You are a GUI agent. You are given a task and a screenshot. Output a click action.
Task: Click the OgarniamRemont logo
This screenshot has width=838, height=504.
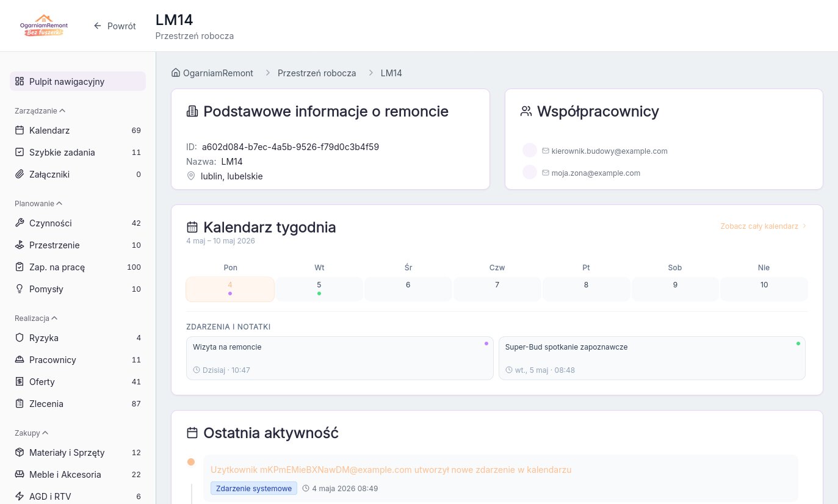43,26
